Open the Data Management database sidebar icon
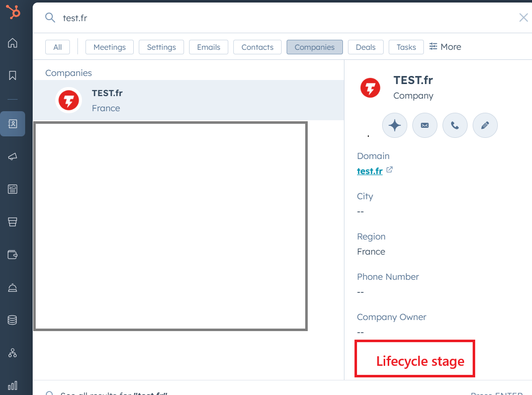Image resolution: width=532 pixels, height=395 pixels. coord(12,320)
